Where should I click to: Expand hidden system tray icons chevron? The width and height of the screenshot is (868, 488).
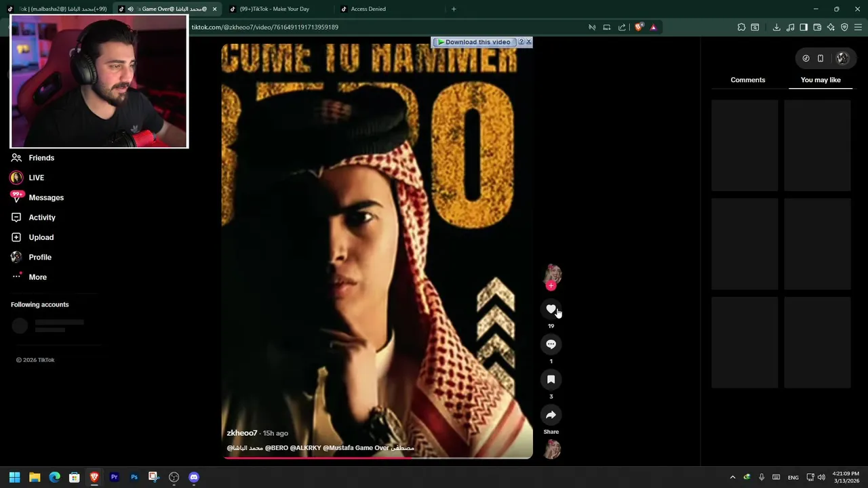pos(732,477)
